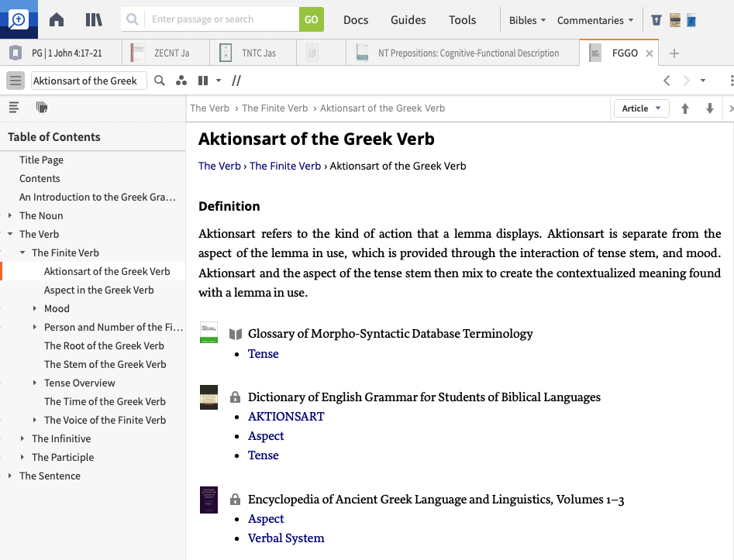The width and height of the screenshot is (734, 560).
Task: Open the brown book shortcut icon
Action: tap(674, 20)
